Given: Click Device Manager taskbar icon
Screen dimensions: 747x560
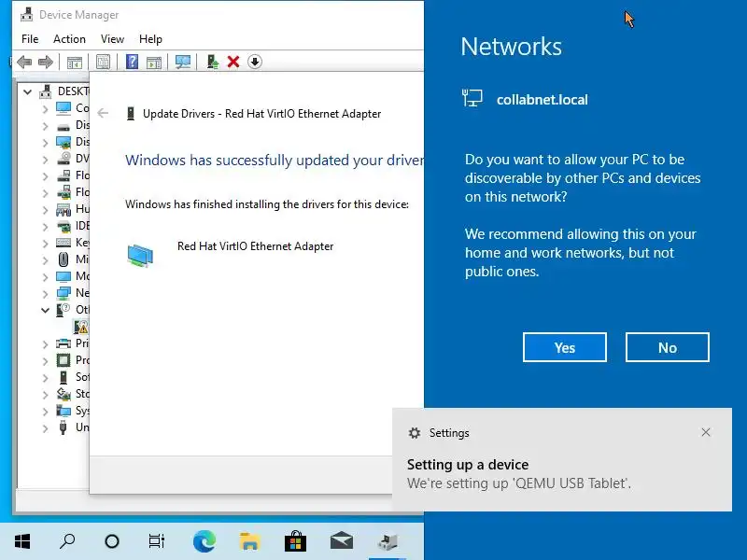Looking at the screenshot, I should [x=388, y=541].
